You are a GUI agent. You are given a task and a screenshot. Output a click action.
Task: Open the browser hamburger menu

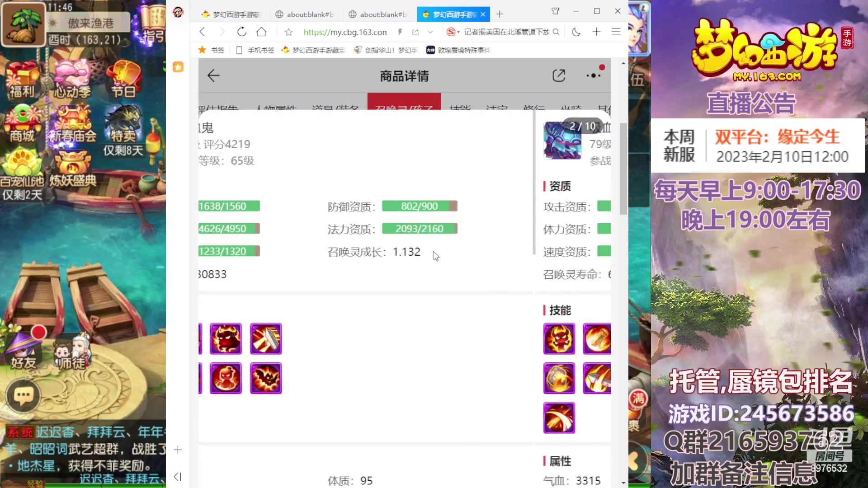point(616,32)
